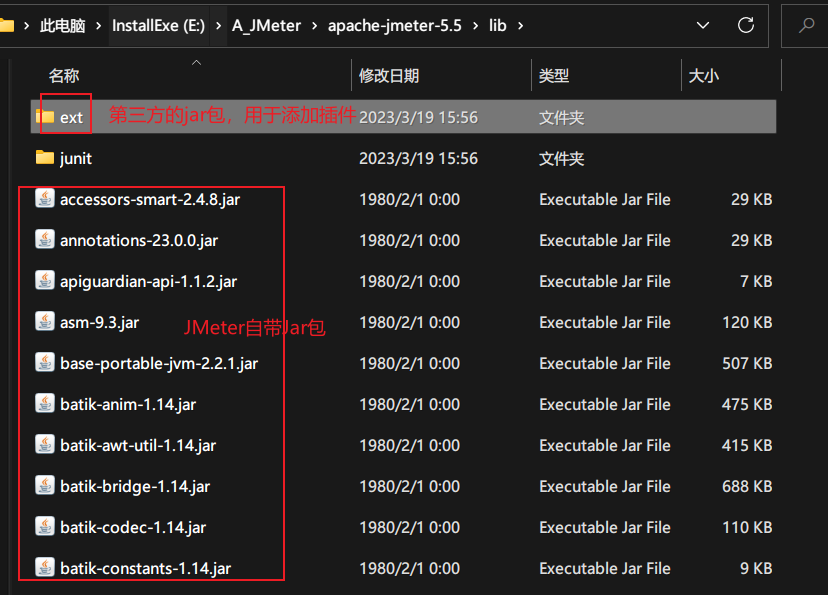828x595 pixels.
Task: Click accessors-smart-2.4.8.jar file name
Action: click(150, 200)
